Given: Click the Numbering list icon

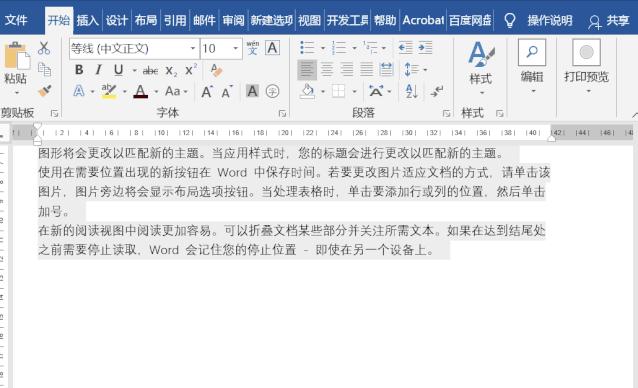Looking at the screenshot, I should (339, 48).
